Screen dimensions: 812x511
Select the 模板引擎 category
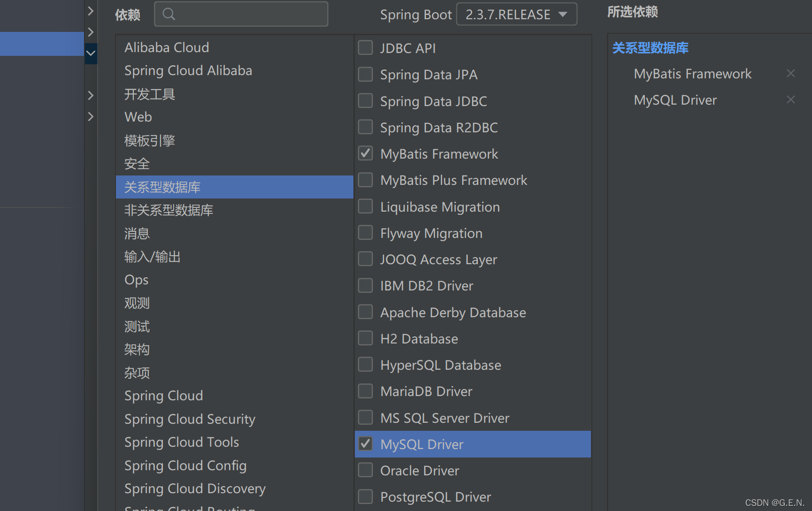pos(234,140)
